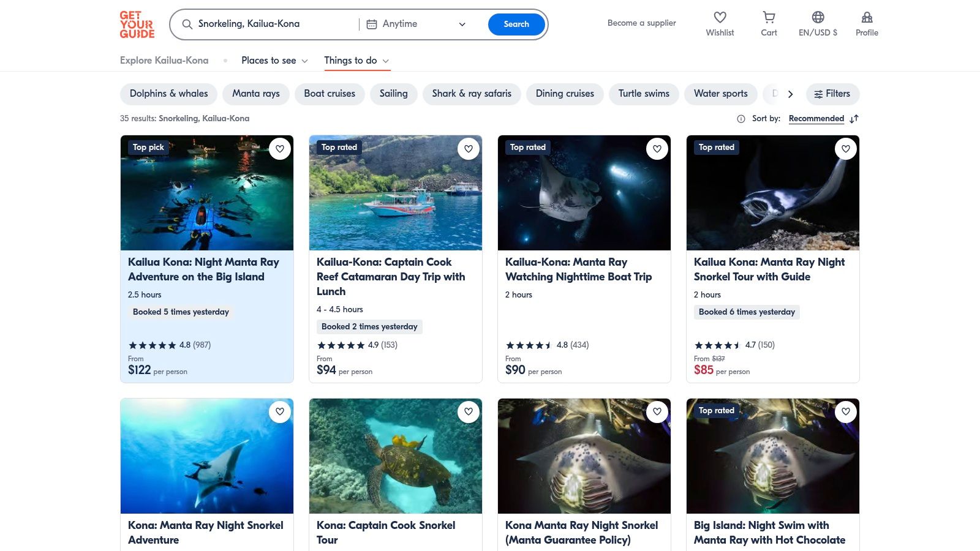Select the Dolphins & whales category chip
Screen dimensions: 980x551
(168, 94)
